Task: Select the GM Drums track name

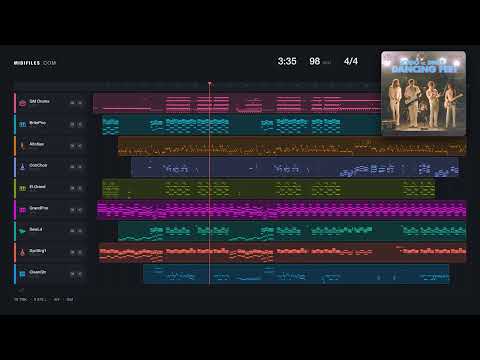Action: tap(39, 101)
